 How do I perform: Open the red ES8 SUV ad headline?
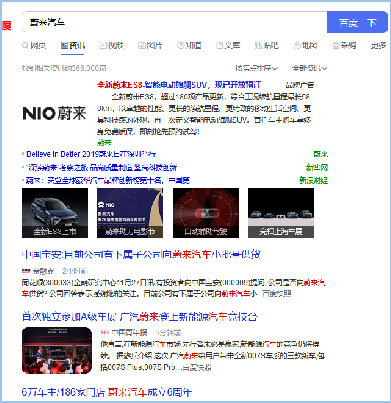click(179, 85)
